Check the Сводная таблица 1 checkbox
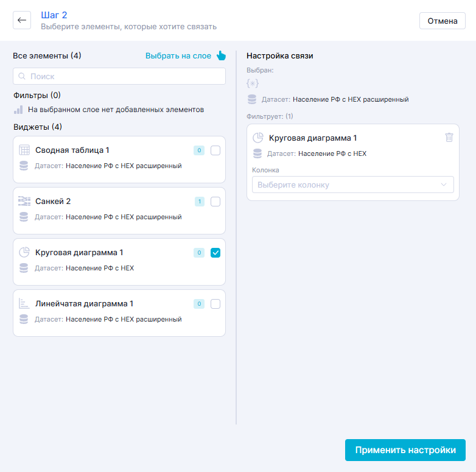Viewport: 476px width, 472px height. click(x=215, y=150)
